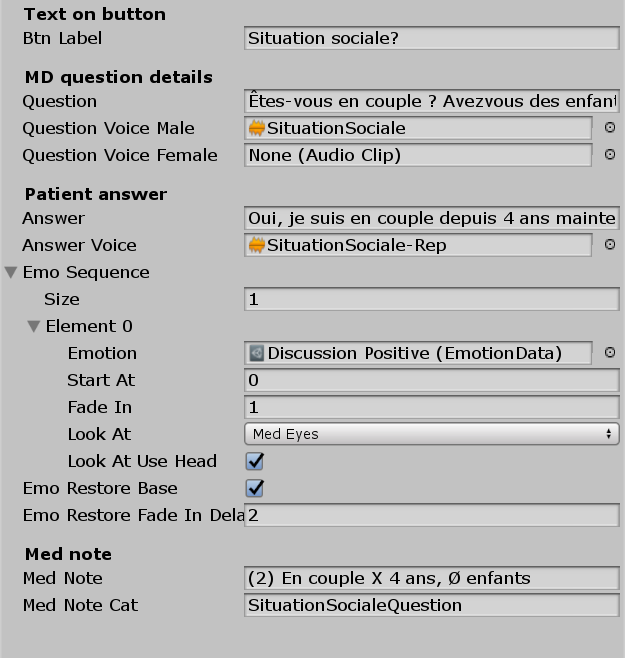Click the SituationSociale-Rep audio clip icon
The image size is (625, 658).
[257, 245]
